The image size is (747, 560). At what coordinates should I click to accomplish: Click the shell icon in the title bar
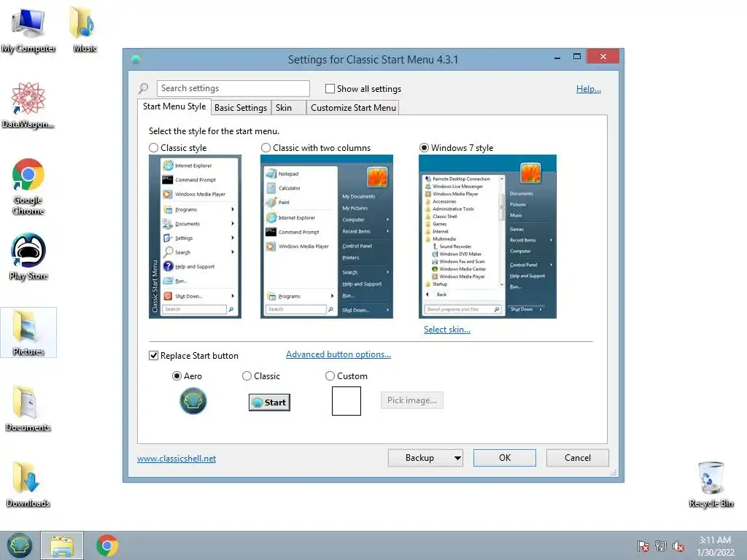136,59
